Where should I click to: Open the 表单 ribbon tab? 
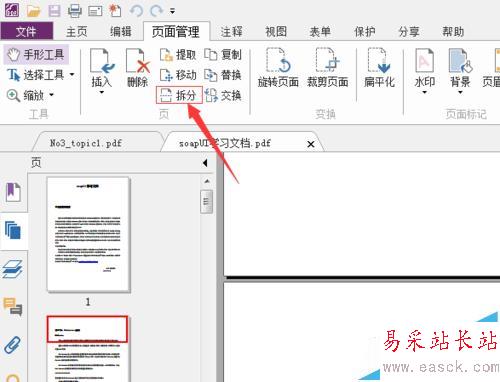(x=320, y=32)
